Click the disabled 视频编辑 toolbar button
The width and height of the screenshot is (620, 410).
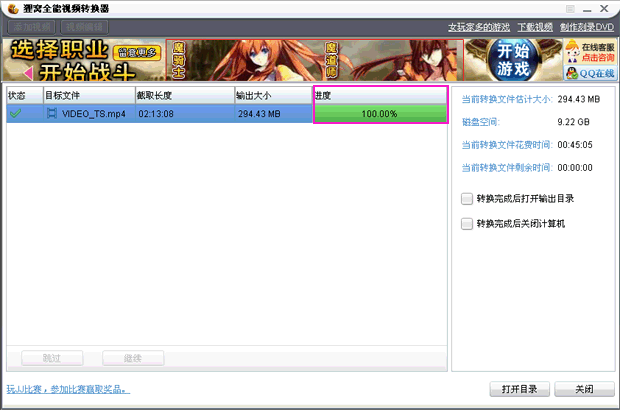point(84,27)
